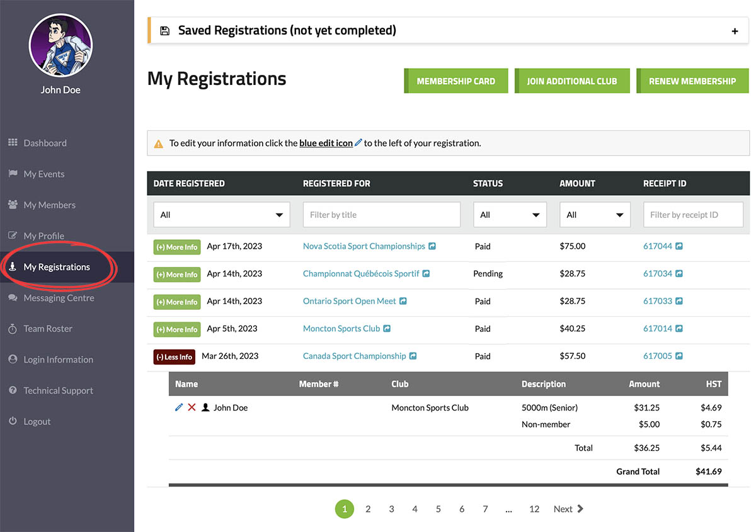Click external link icon next to Moncton Sports Club
756x532 pixels.
click(387, 329)
